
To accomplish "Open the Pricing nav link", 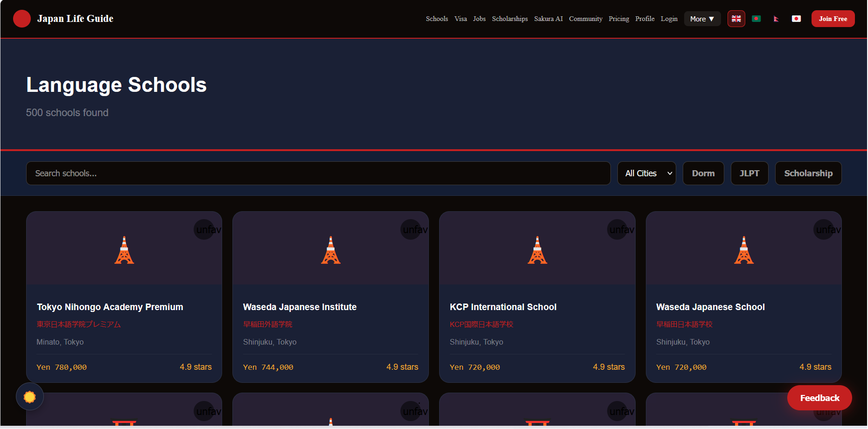I will (x=619, y=19).
